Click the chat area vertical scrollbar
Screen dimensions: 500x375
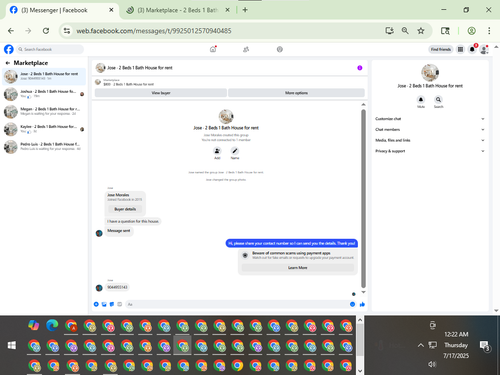pyautogui.click(x=363, y=198)
